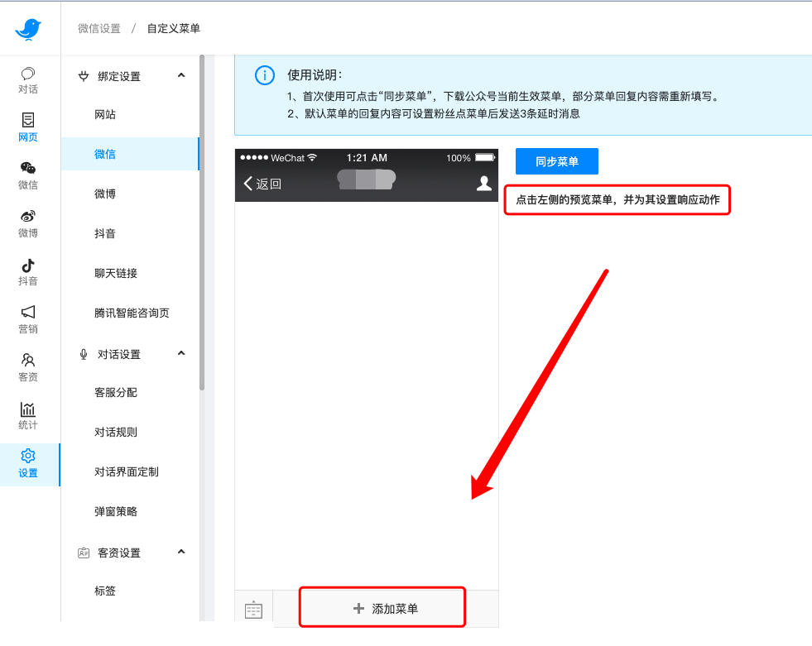Click the 同步菜单 sync button
Viewport: 812px width, 646px height.
pos(556,161)
